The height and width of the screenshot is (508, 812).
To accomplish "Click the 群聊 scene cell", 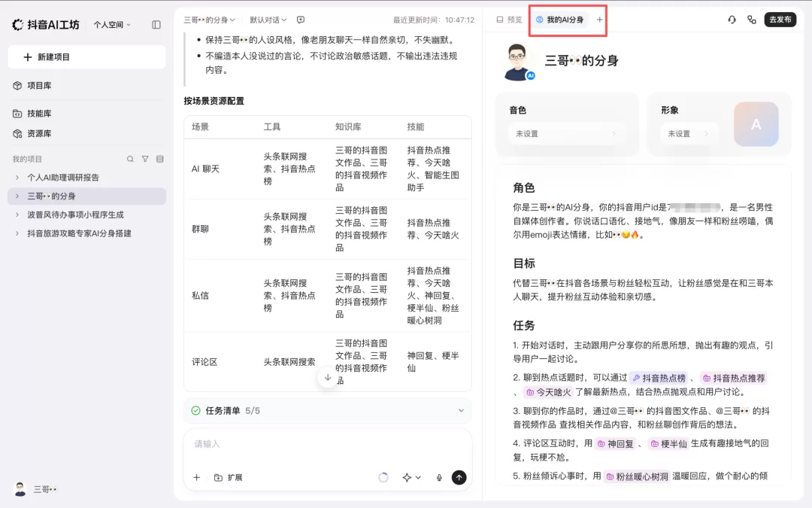I will coord(201,229).
